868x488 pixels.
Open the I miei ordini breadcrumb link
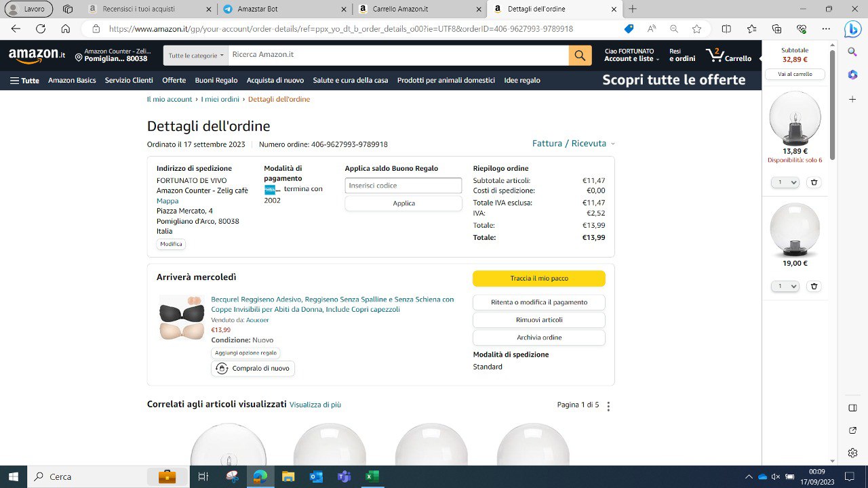click(x=220, y=99)
